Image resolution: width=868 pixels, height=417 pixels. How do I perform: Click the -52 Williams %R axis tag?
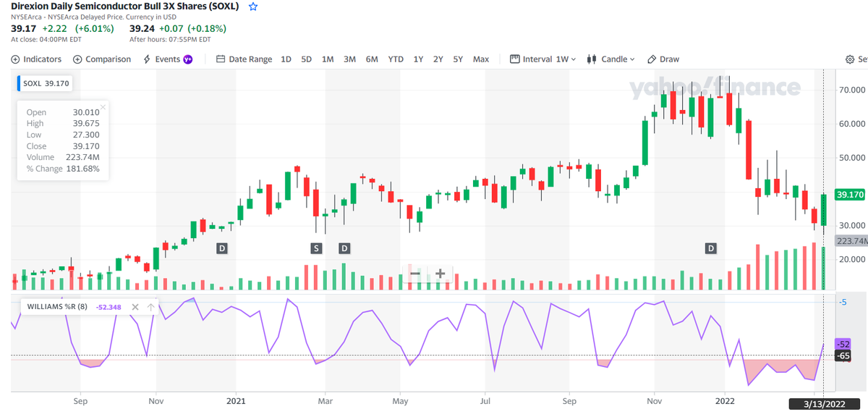coord(843,344)
